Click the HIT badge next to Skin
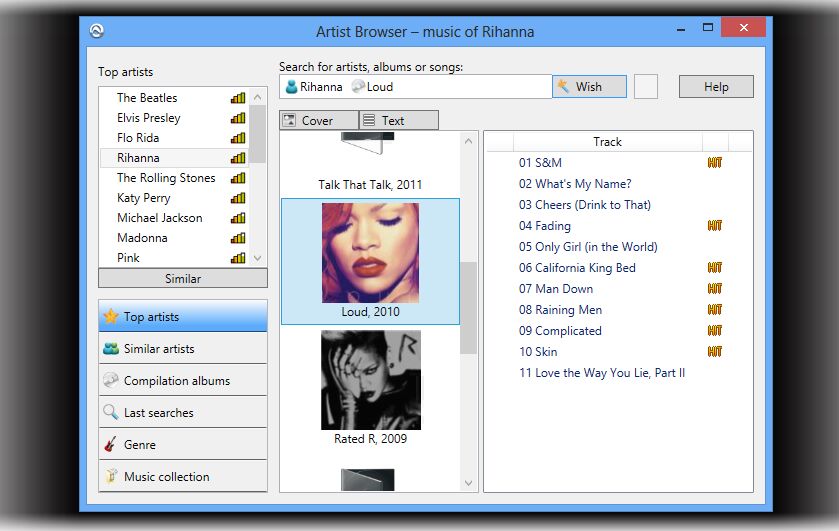This screenshot has width=839, height=531. pos(714,352)
